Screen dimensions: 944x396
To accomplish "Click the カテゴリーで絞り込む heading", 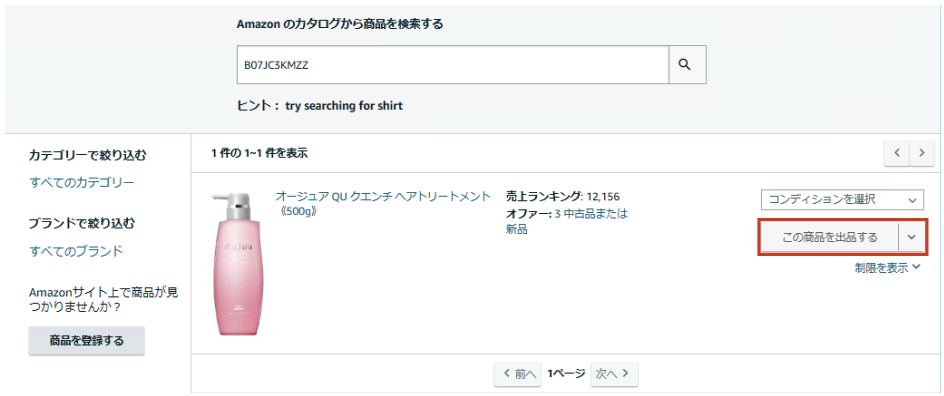I will pyautogui.click(x=87, y=156).
